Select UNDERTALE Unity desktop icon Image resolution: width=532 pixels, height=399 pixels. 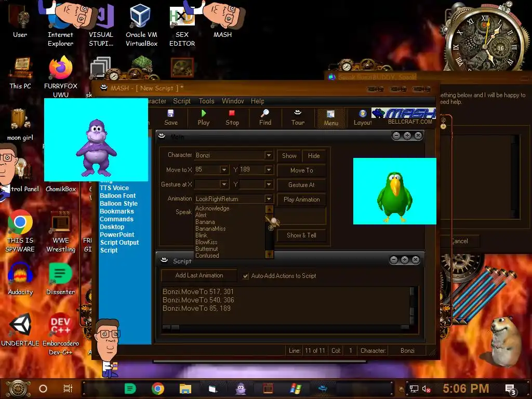point(20,330)
